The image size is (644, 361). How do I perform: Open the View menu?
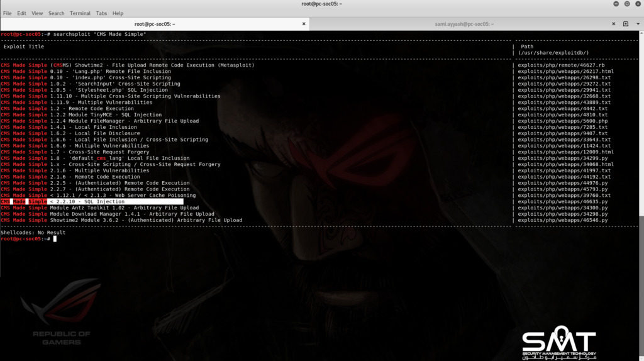[37, 13]
